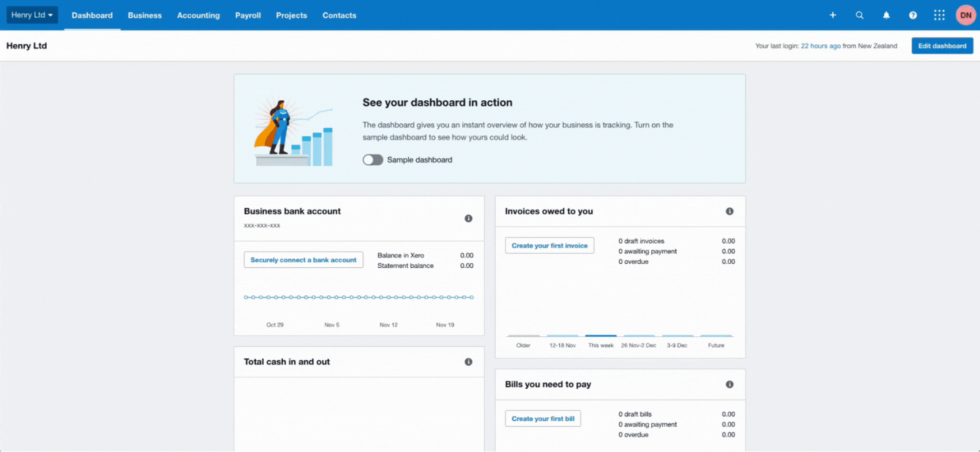Click the Nov 19 chart axis label
Viewport: 980px width, 452px height.
coord(445,325)
